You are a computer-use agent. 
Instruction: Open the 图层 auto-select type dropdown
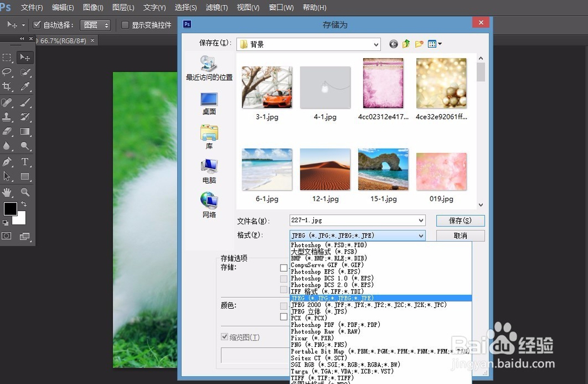pyautogui.click(x=96, y=25)
